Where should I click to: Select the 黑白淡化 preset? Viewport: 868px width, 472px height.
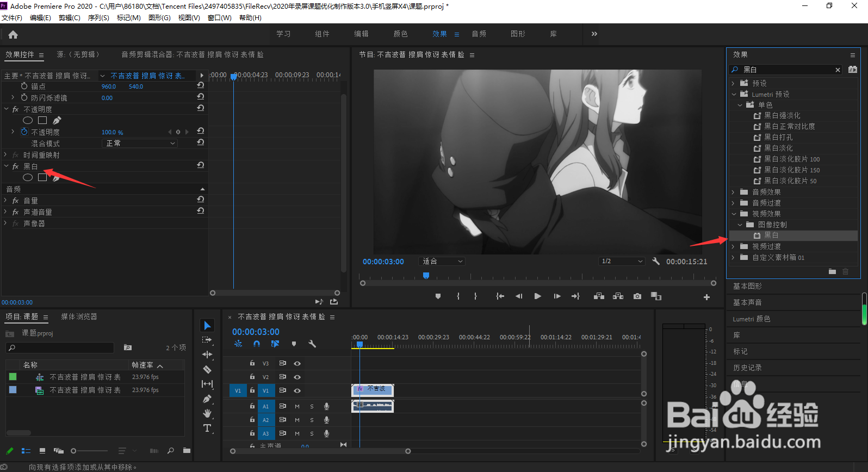(x=778, y=148)
